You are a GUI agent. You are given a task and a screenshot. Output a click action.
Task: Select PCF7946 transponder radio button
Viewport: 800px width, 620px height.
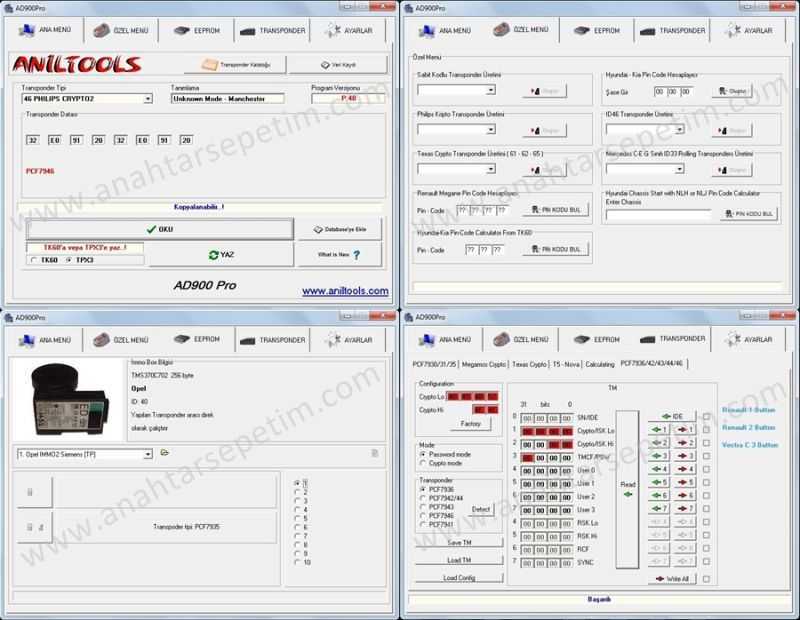(422, 516)
